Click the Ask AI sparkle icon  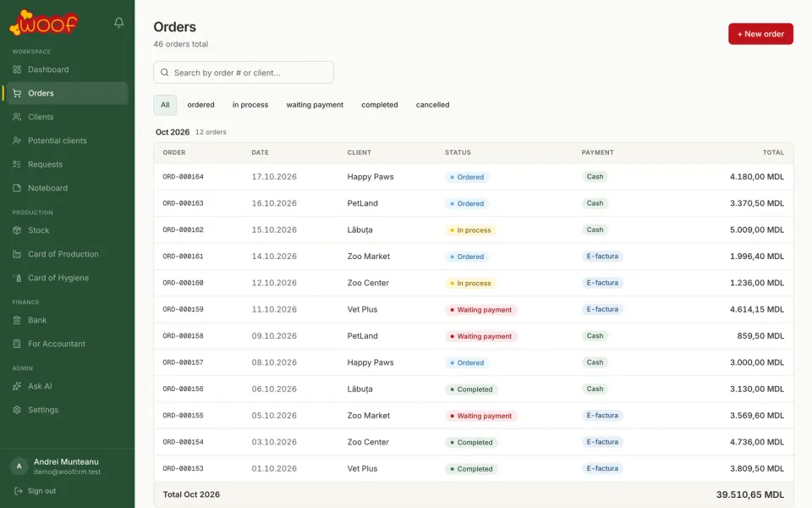(17, 386)
